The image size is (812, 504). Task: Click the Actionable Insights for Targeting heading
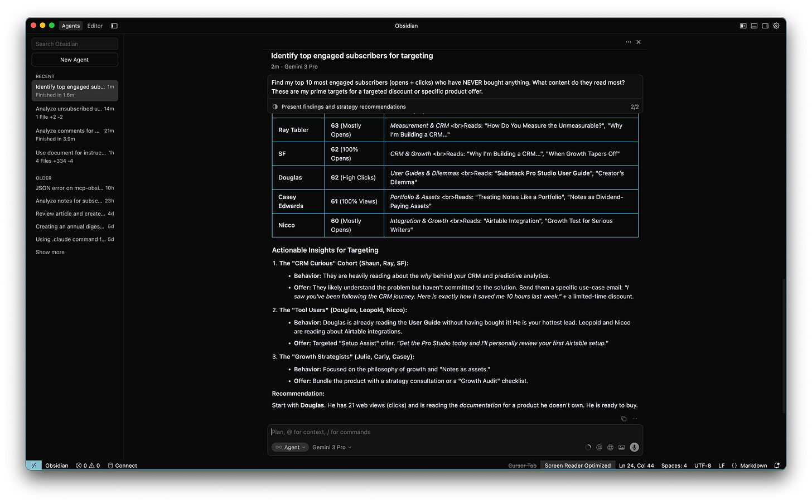325,250
